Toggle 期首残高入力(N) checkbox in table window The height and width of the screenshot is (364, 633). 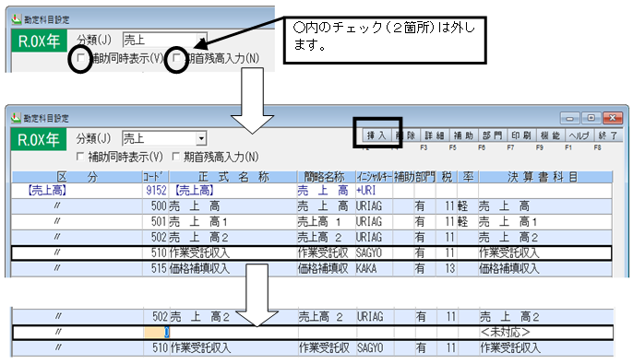pos(175,157)
